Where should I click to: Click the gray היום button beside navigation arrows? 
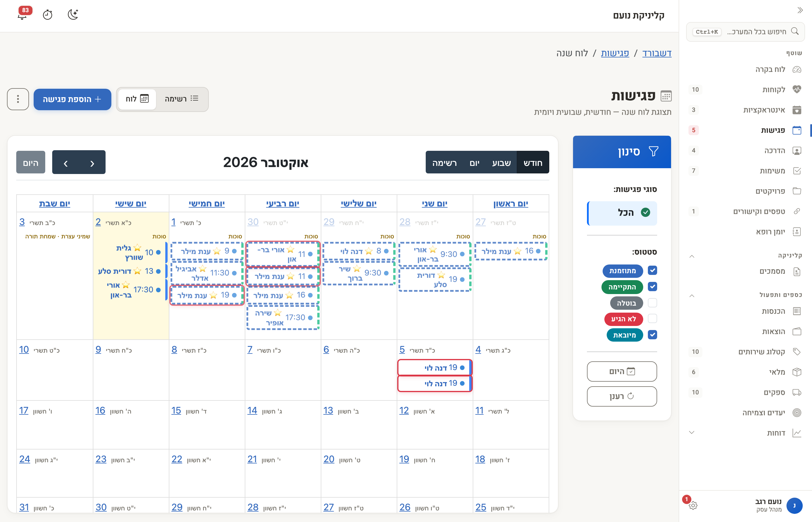coord(30,163)
